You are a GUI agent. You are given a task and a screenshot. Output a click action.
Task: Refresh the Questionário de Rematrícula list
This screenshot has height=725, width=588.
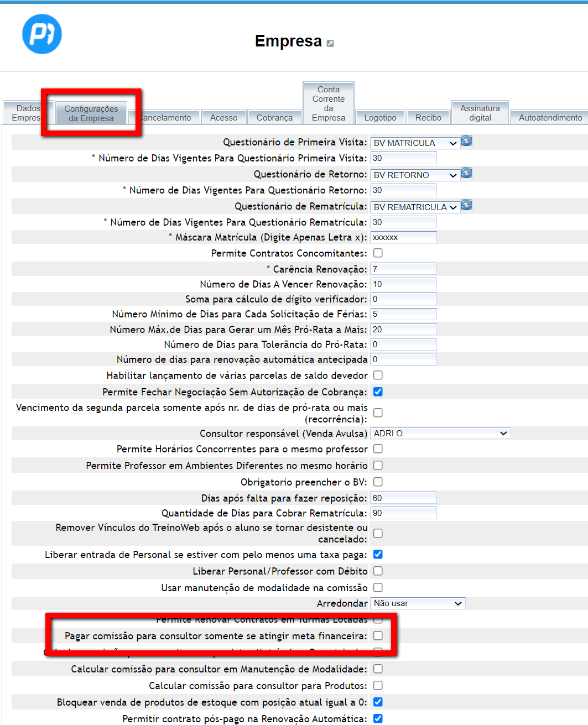tap(466, 205)
